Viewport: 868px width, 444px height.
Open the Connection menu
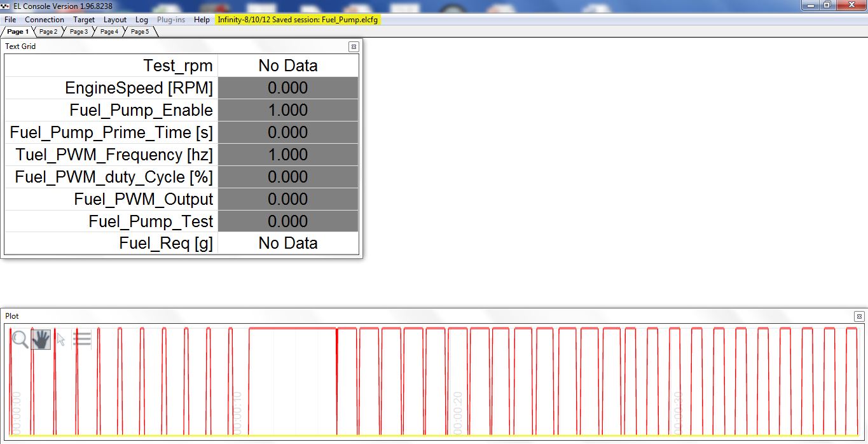point(45,20)
